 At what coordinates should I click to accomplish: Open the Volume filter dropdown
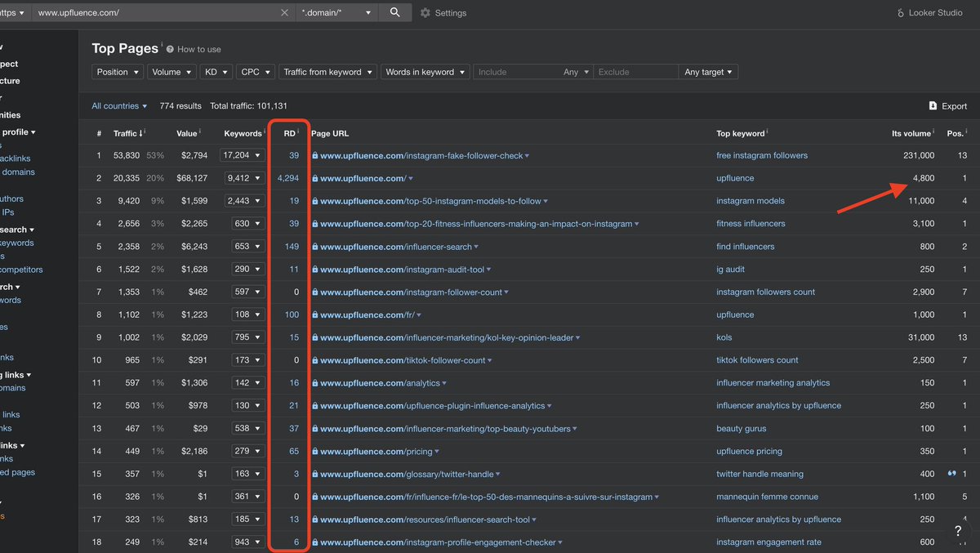click(171, 72)
